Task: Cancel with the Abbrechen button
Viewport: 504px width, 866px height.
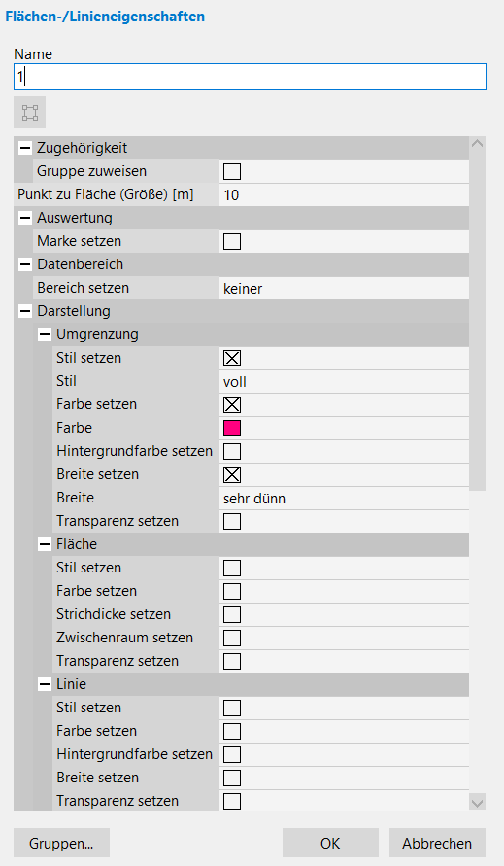Action: point(437,843)
